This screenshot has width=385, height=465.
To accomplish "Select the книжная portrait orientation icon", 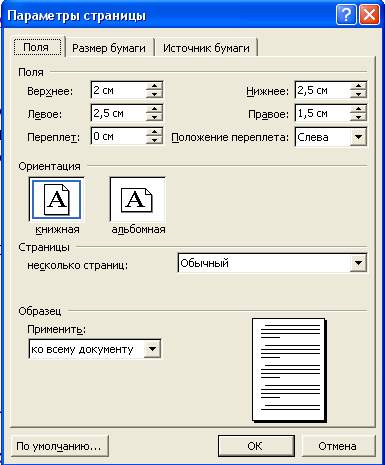I will [x=56, y=200].
